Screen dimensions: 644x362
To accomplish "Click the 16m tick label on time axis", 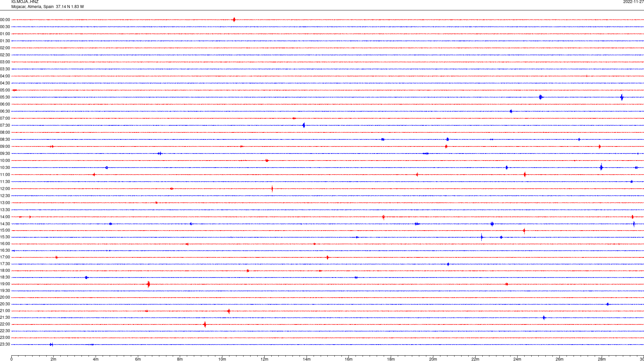I will pyautogui.click(x=349, y=359).
